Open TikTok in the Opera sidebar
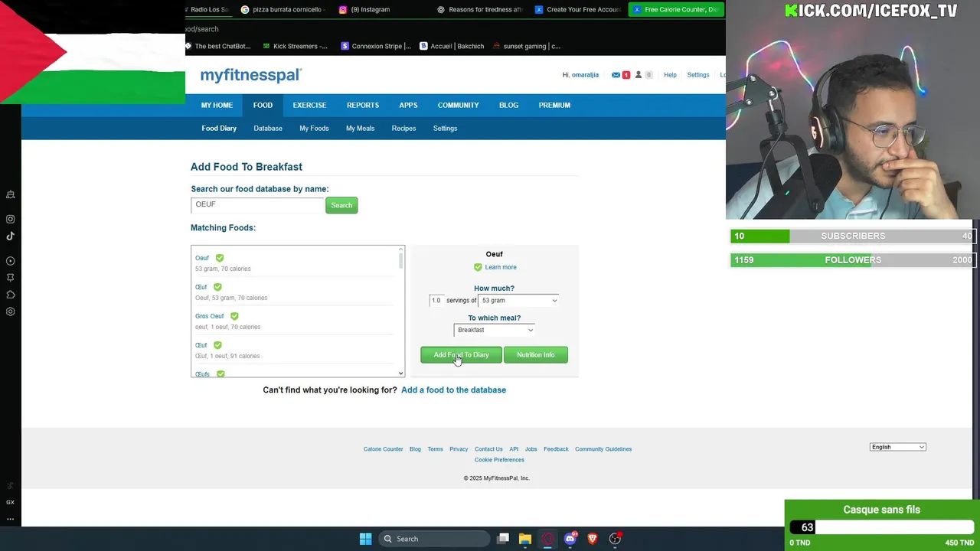Image resolution: width=980 pixels, height=551 pixels. pos(11,236)
